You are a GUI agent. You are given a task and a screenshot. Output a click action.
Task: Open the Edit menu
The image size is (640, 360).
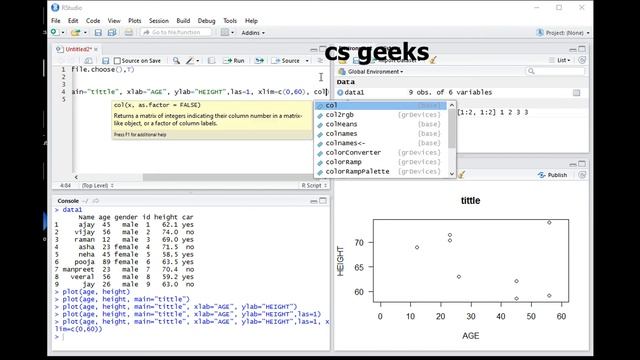tap(73, 20)
